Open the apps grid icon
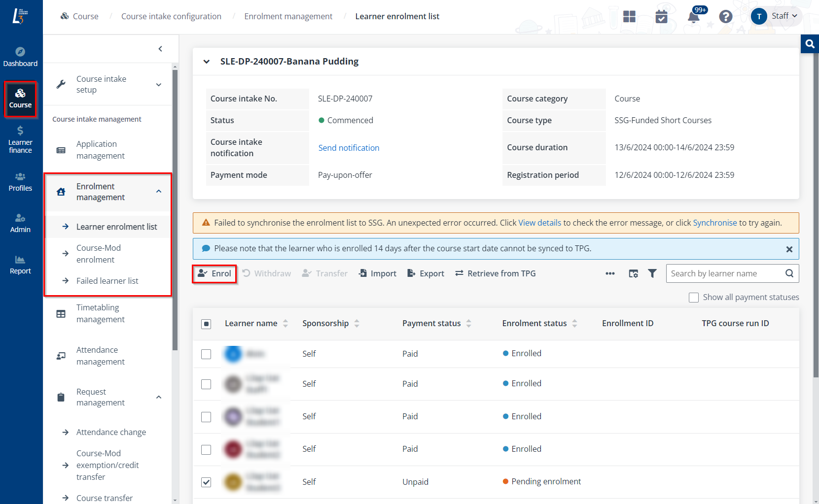Screen dimensions: 819x504 (x=629, y=17)
